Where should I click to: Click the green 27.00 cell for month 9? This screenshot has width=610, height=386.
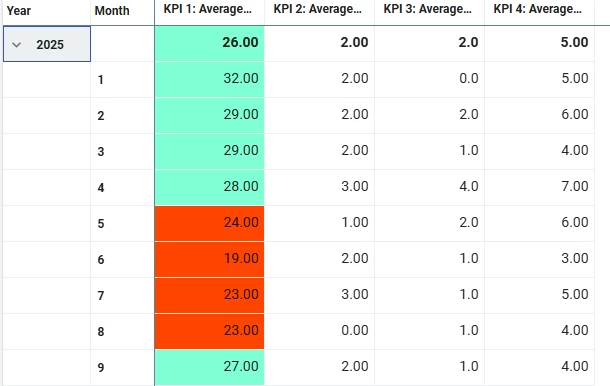[x=209, y=367]
